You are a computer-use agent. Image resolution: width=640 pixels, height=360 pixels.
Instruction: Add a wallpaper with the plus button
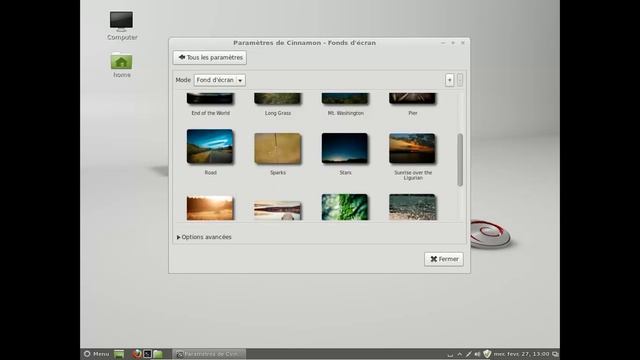point(449,80)
